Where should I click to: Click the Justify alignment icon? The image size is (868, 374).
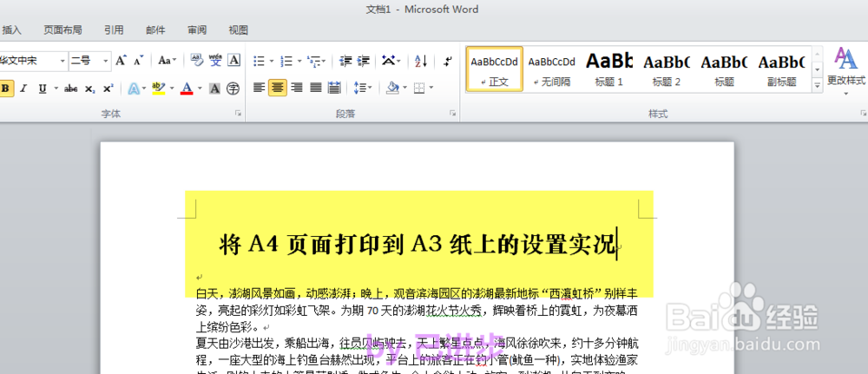coord(316,88)
